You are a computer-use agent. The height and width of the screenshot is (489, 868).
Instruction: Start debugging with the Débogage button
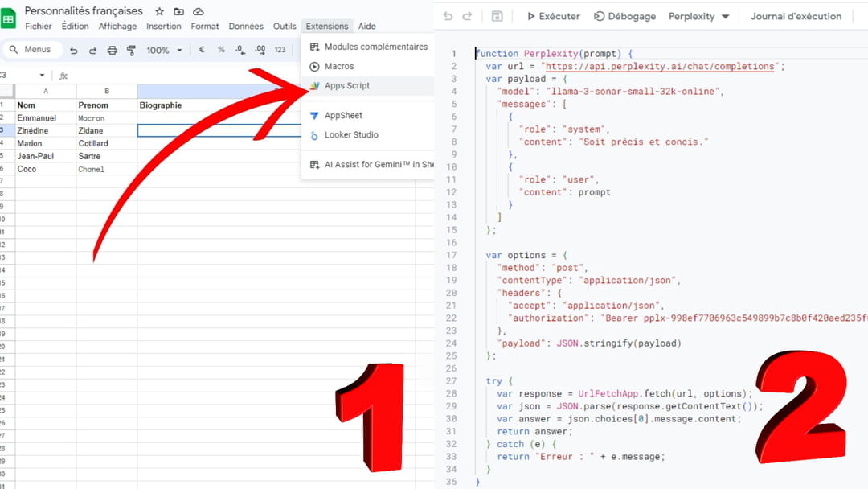[625, 17]
